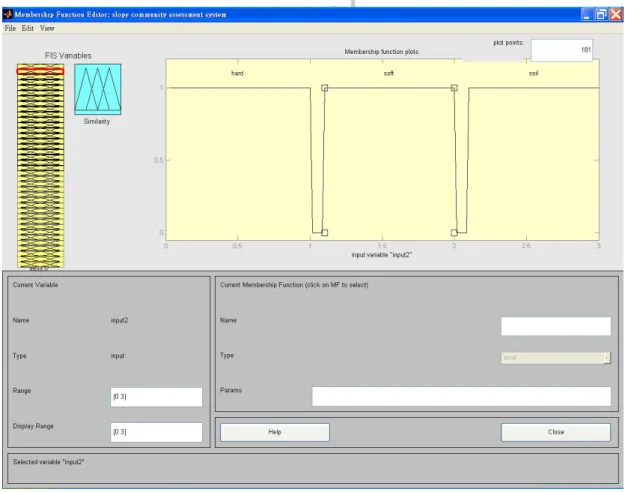Viewport: 625px width, 492px height.
Task: Click the 'Membership function plots' title
Action: tap(381, 52)
